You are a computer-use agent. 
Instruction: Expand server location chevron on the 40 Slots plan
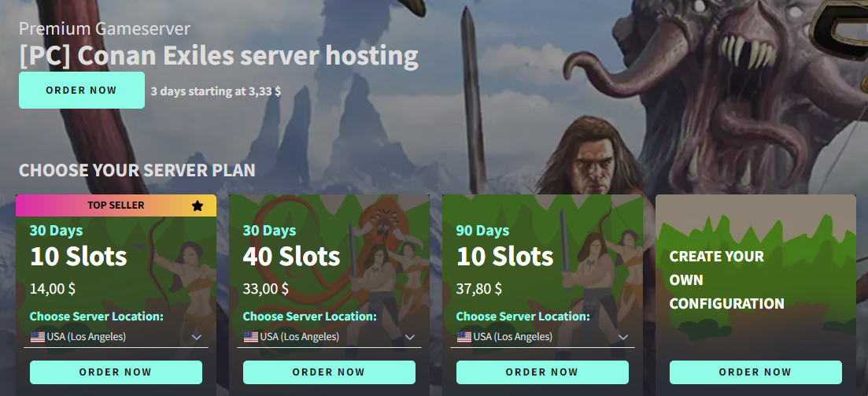tap(410, 337)
